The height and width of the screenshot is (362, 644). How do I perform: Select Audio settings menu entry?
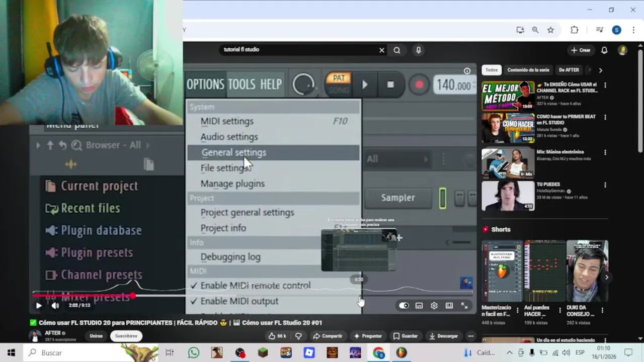click(x=274, y=137)
